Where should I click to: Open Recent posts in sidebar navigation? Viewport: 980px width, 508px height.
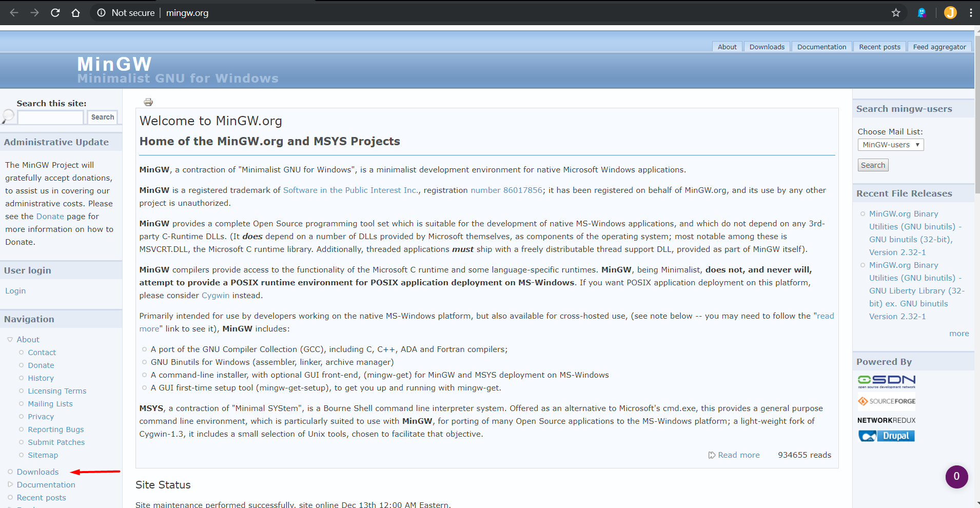pos(42,498)
